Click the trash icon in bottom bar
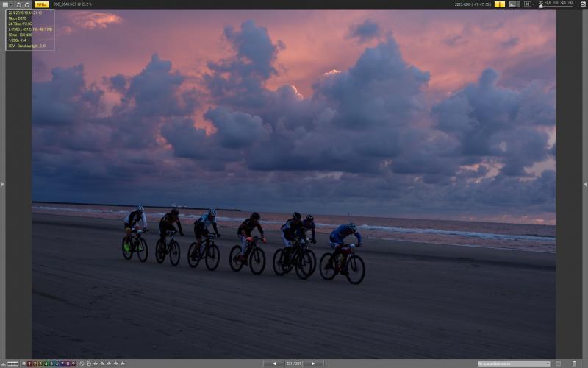 tap(574, 364)
